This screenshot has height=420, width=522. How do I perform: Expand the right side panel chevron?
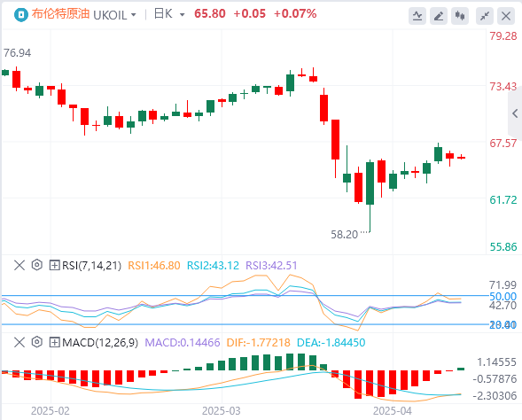[x=515, y=113]
